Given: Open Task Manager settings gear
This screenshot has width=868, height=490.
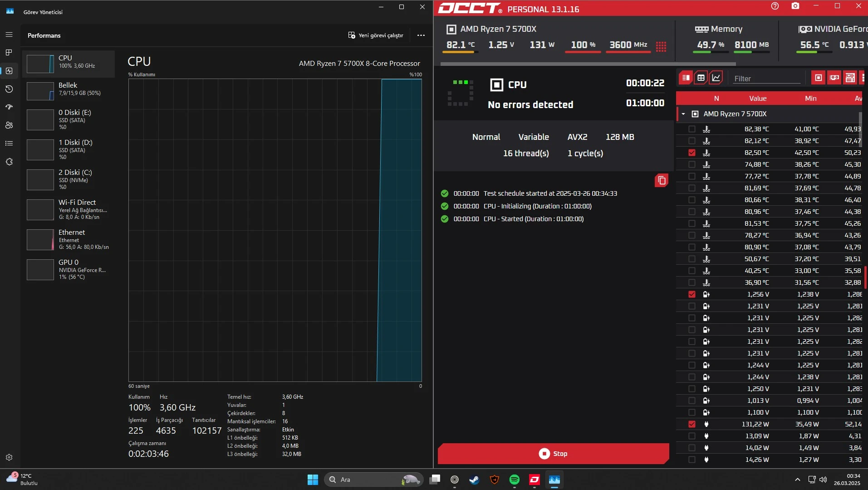Looking at the screenshot, I should point(9,457).
